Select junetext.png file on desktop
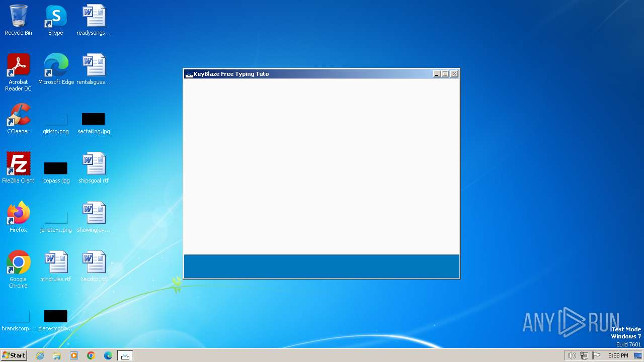Image resolution: width=644 pixels, height=362 pixels. (56, 222)
